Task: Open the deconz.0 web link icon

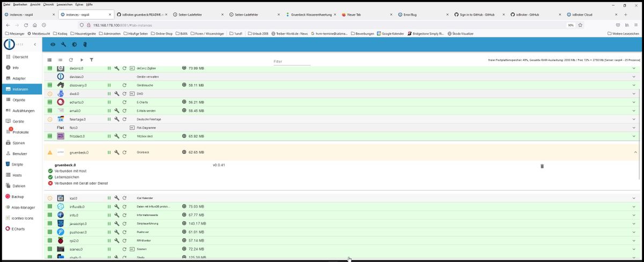Action: coord(132,68)
